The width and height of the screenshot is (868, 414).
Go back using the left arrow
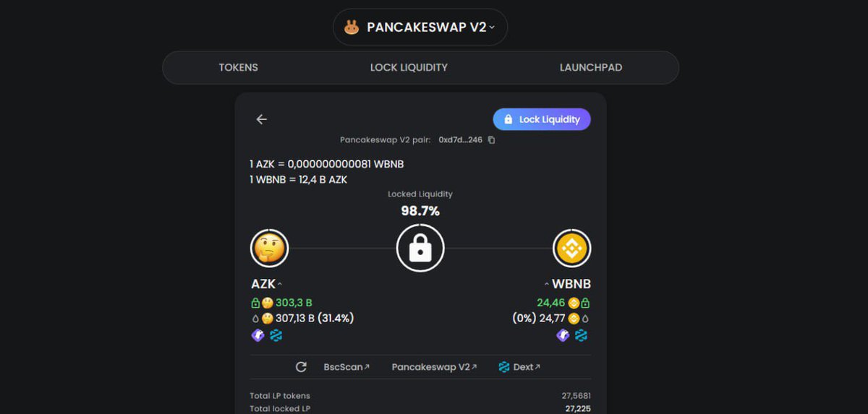(x=262, y=119)
